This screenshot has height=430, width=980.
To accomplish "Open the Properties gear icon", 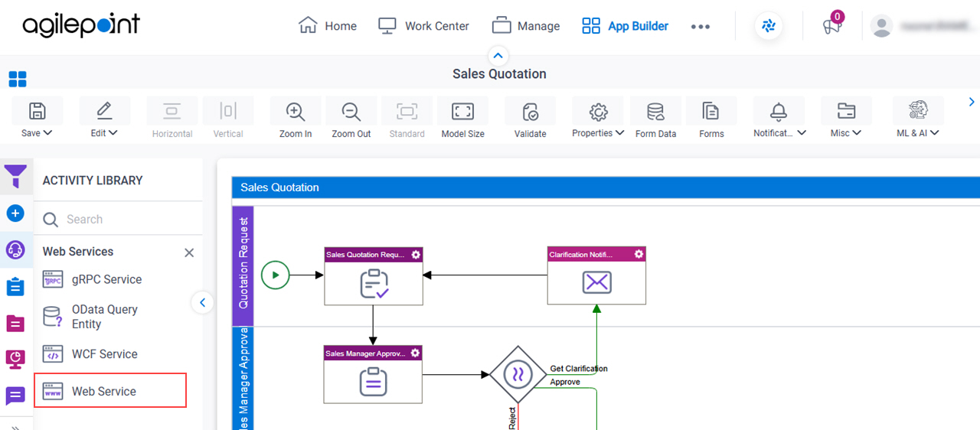I will (598, 112).
